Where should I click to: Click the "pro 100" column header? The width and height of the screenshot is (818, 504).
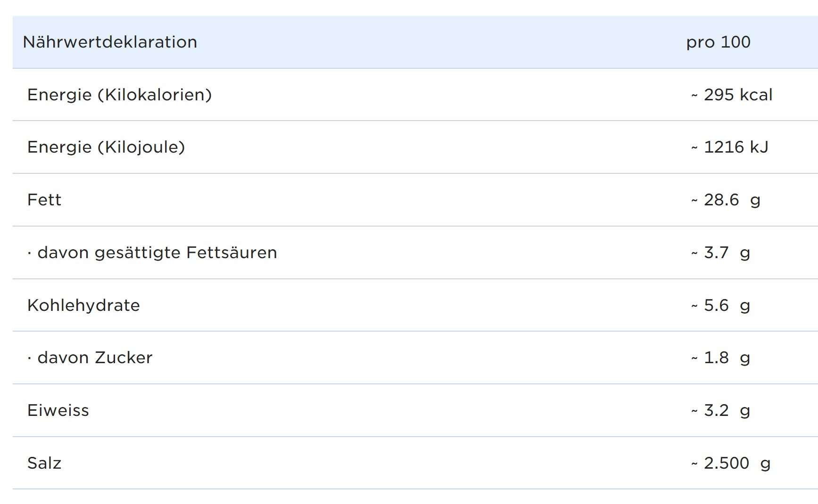718,42
